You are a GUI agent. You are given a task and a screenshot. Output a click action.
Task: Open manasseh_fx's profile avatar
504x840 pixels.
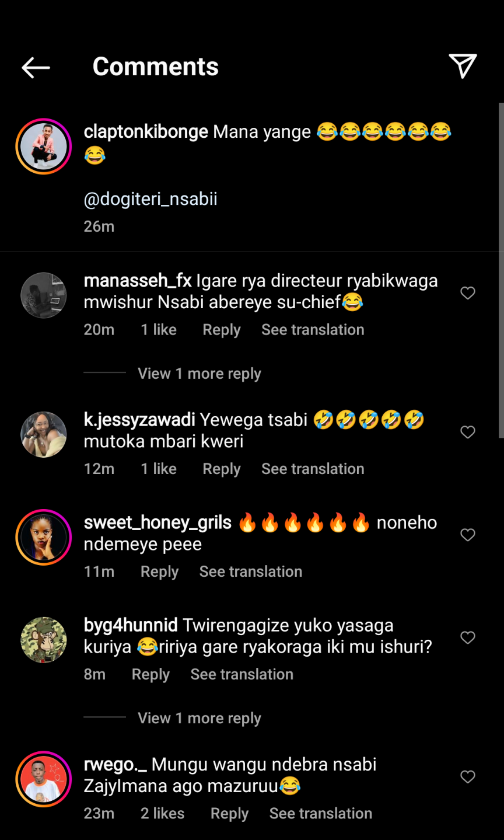pyautogui.click(x=44, y=295)
